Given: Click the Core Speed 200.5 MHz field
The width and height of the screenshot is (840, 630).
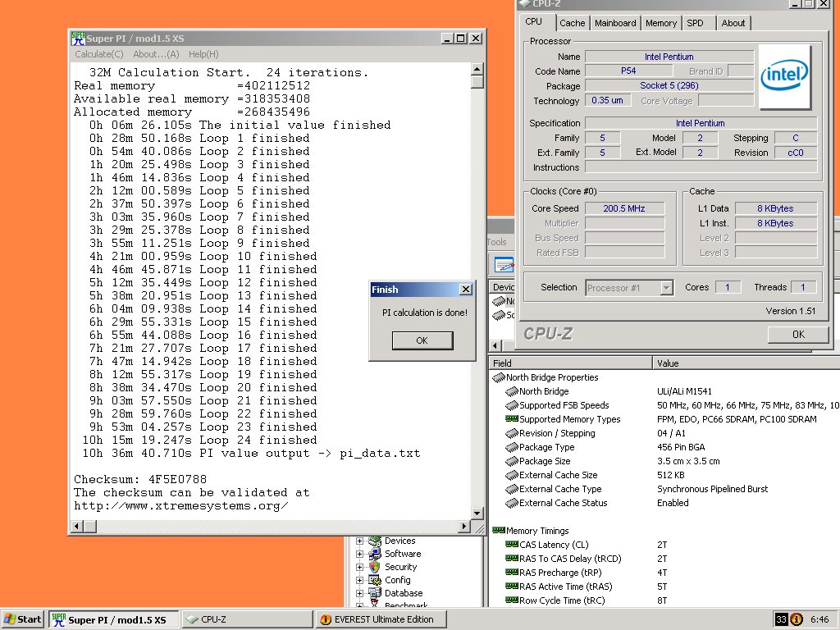Looking at the screenshot, I should point(624,208).
